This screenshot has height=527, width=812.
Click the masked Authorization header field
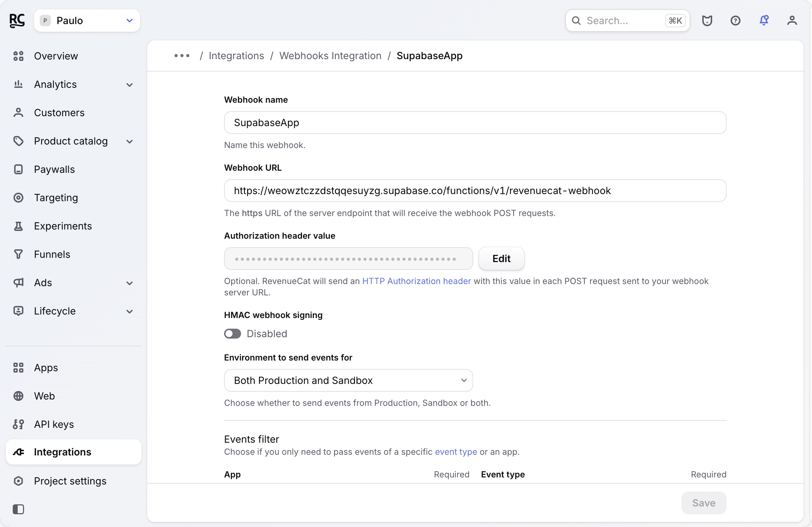tap(349, 259)
